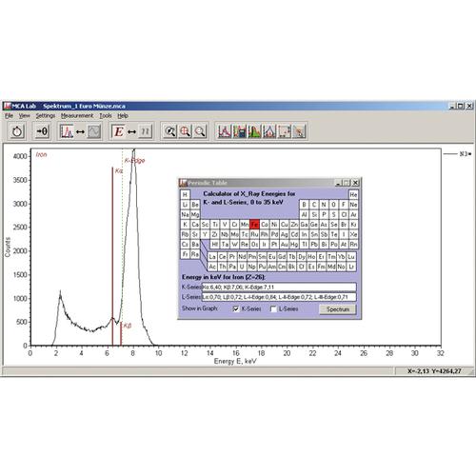Open the Tools menu

[106, 116]
